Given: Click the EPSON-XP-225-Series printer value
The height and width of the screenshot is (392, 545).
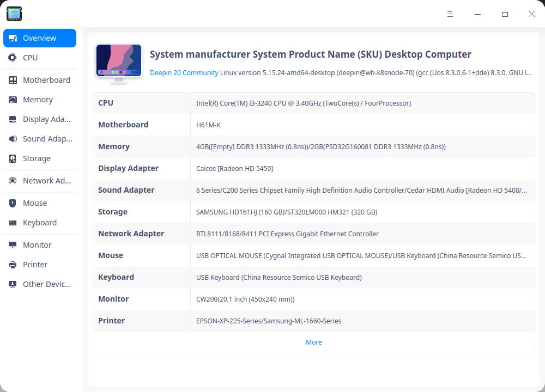Looking at the screenshot, I should pyautogui.click(x=268, y=321).
